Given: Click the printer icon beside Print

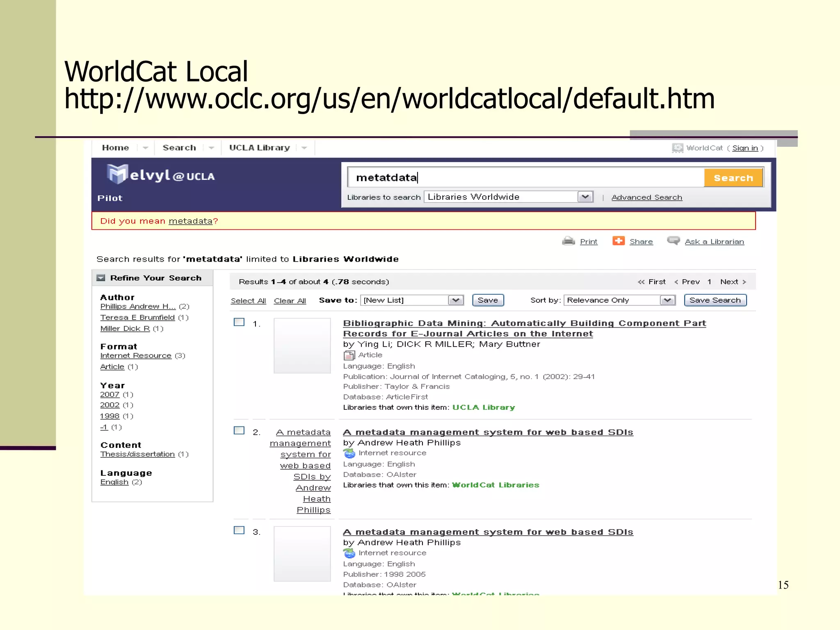Looking at the screenshot, I should 568,241.
